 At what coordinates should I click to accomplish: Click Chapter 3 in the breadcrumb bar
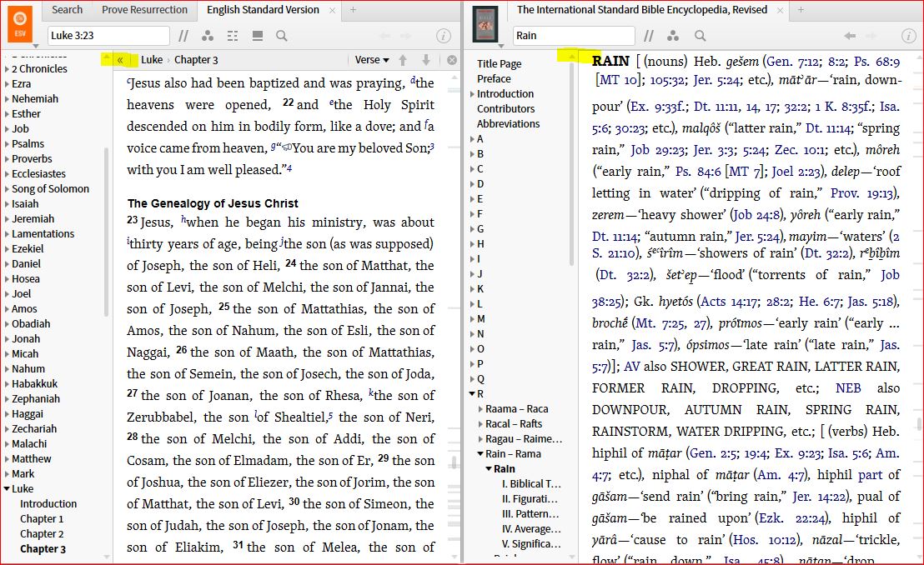pos(196,60)
